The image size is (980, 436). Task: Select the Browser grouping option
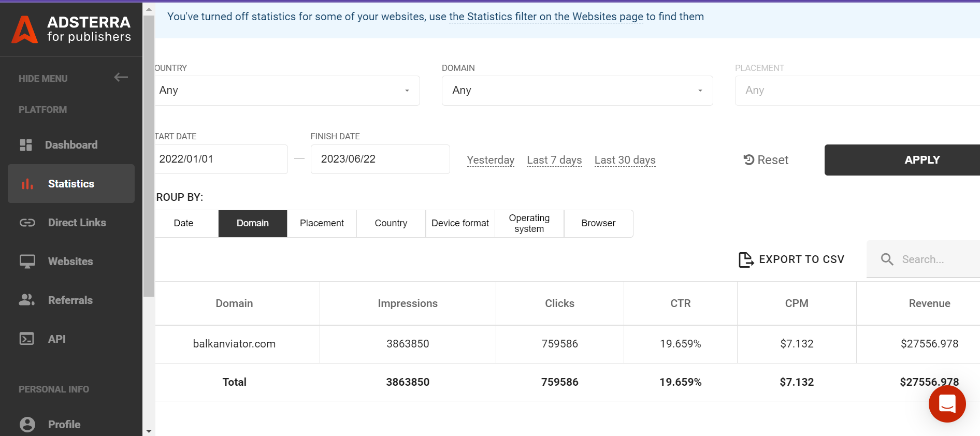tap(598, 223)
